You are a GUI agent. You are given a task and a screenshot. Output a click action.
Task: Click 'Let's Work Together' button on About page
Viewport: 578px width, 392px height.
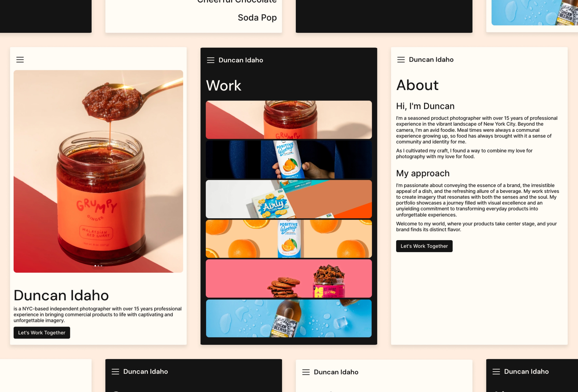(424, 246)
